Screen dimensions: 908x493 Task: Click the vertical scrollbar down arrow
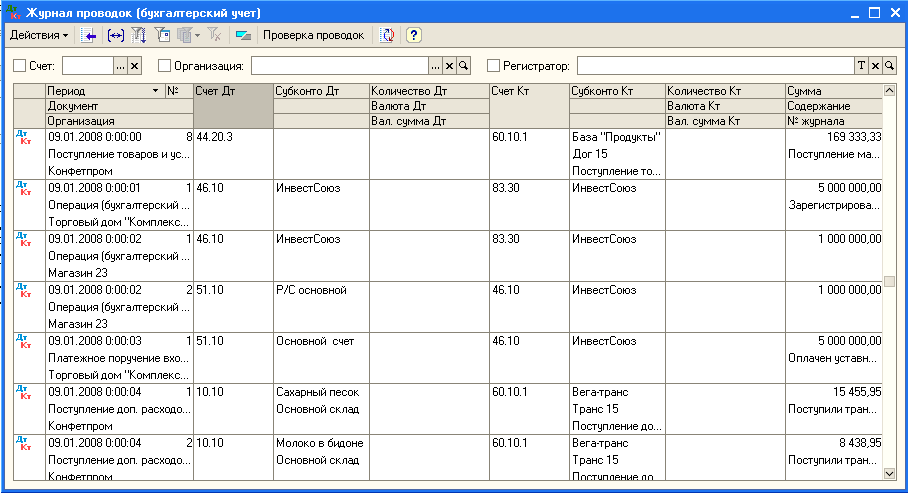click(x=890, y=472)
